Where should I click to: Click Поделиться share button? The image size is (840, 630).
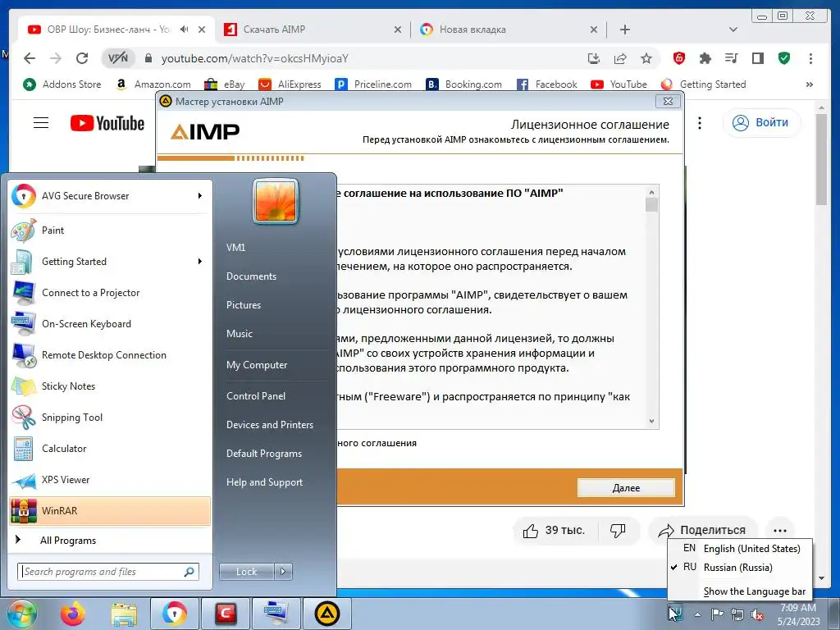(702, 531)
